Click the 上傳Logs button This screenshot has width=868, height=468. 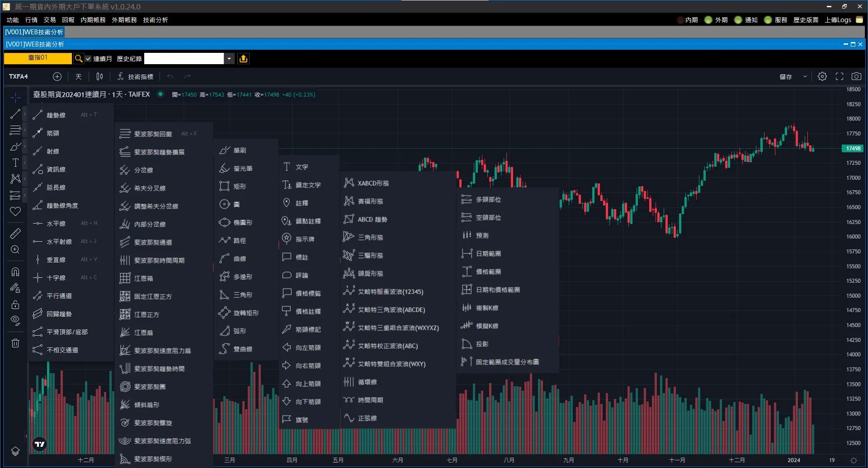tap(843, 20)
